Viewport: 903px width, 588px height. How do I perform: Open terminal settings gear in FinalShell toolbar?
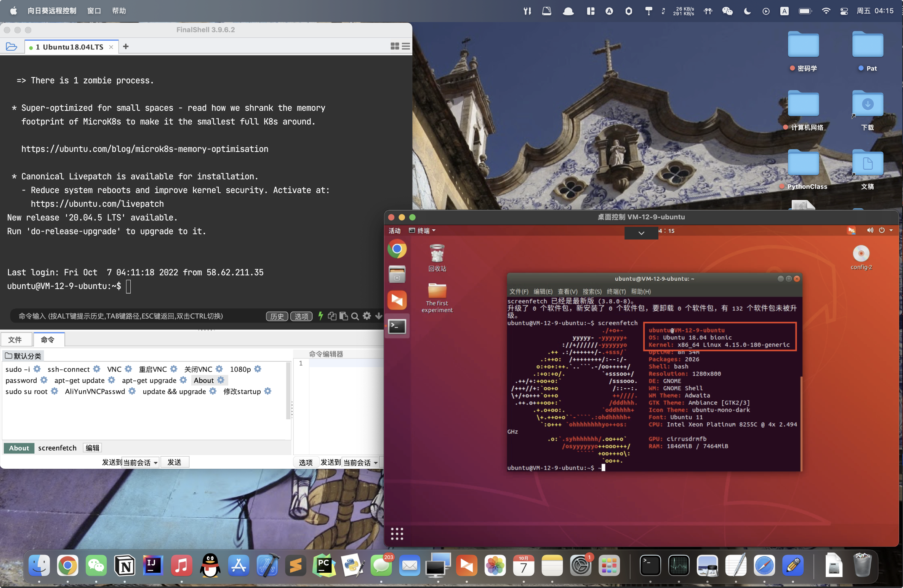[x=367, y=316]
